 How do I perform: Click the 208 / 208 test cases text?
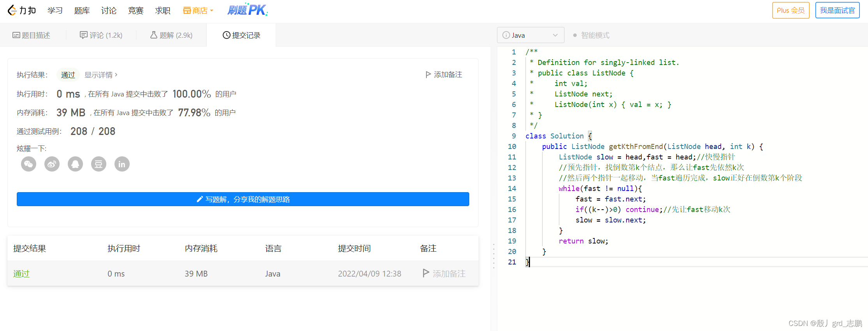tap(93, 131)
